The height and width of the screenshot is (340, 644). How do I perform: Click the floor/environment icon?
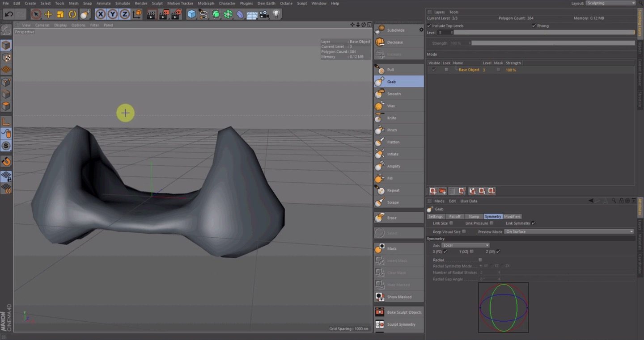(x=252, y=14)
